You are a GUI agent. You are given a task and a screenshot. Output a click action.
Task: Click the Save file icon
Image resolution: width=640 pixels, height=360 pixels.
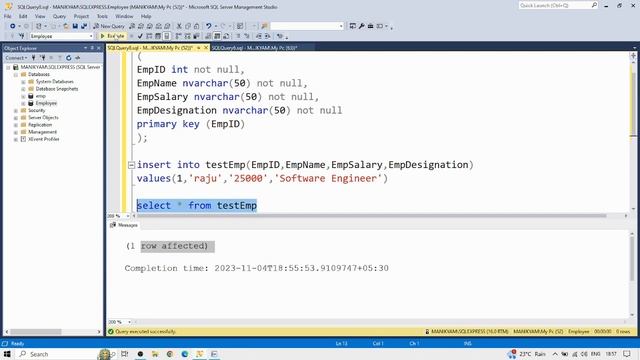coord(75,26)
